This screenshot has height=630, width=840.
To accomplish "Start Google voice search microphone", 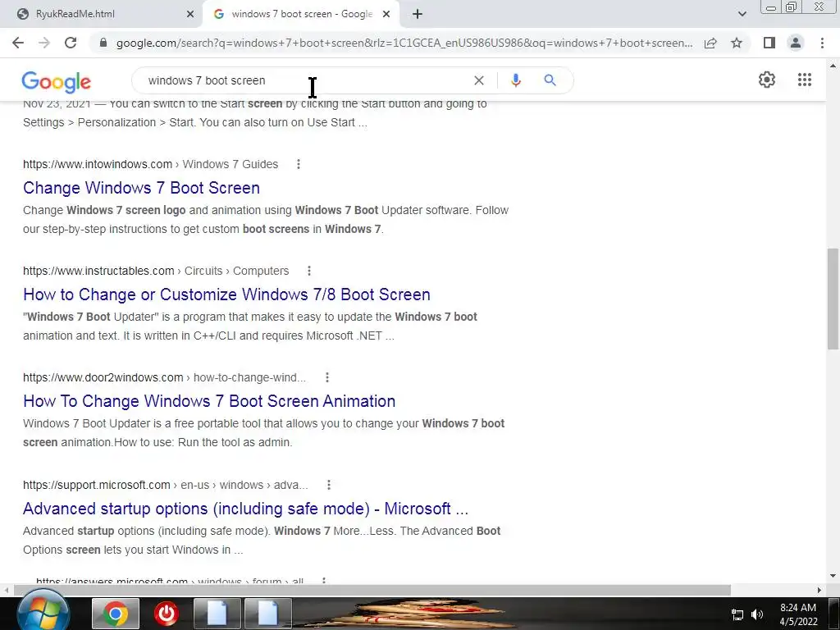I will (516, 80).
